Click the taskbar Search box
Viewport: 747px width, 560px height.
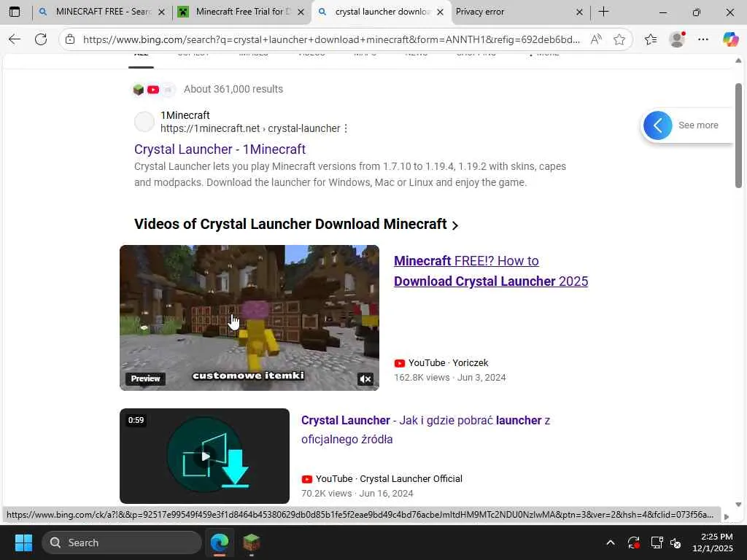coord(122,542)
